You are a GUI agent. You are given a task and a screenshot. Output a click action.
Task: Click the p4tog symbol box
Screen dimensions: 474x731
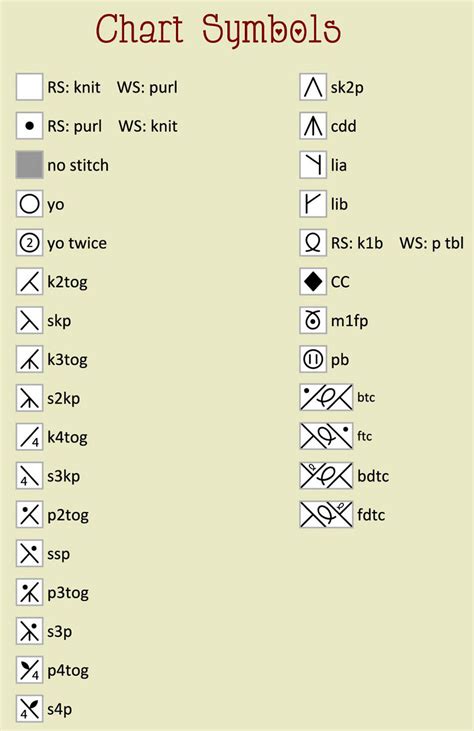29,670
